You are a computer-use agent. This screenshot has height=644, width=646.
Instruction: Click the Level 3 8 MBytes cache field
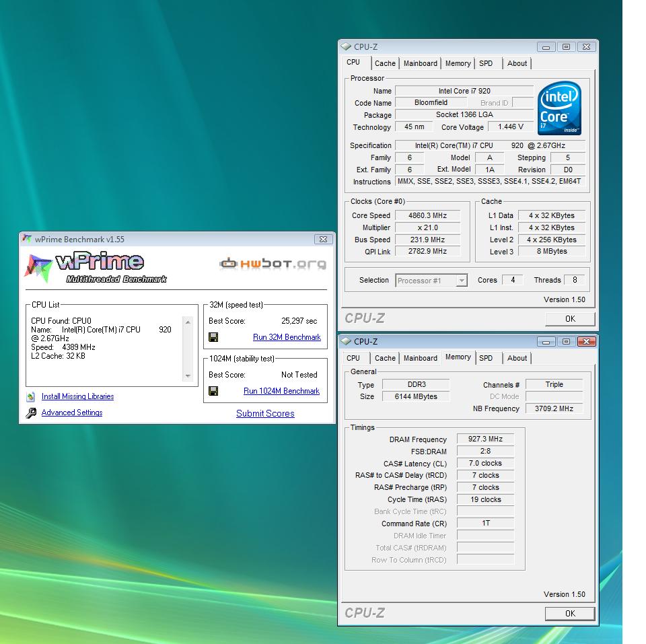click(x=552, y=251)
